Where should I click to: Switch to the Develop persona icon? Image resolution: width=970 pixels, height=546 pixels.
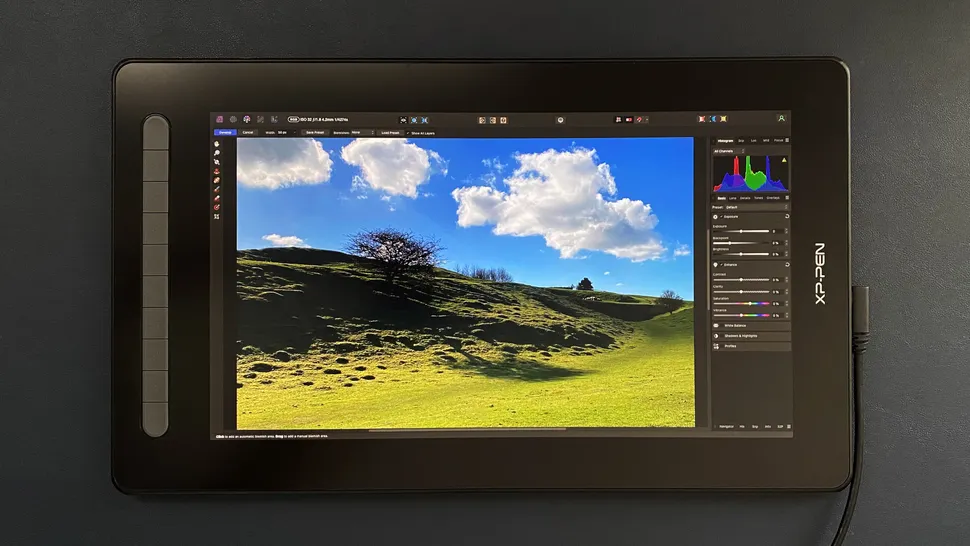tap(246, 119)
